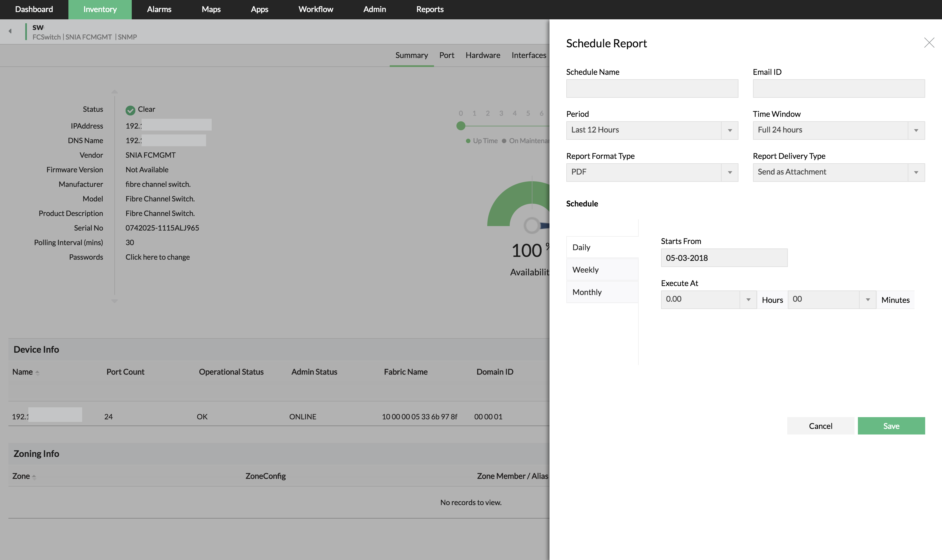Click the uptime timeline slider handle
This screenshot has height=560, width=942.
tap(461, 126)
